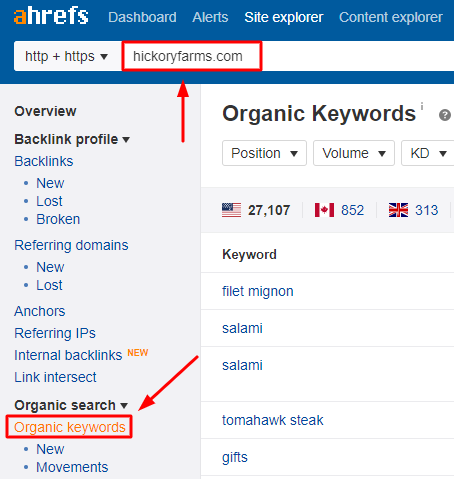Open the Internal backlinks link

tap(68, 355)
